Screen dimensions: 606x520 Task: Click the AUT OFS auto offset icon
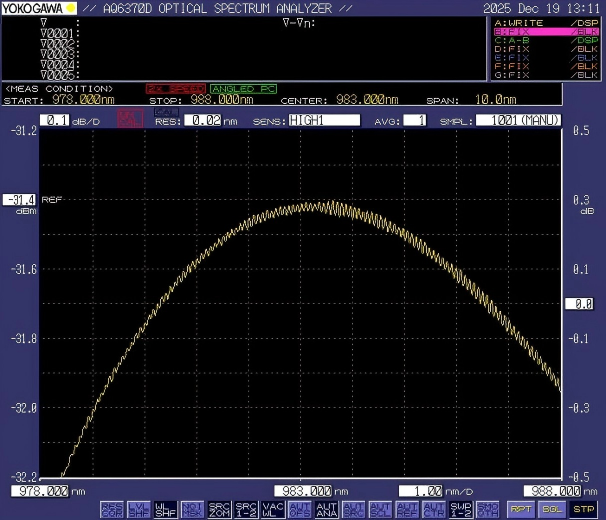pos(299,509)
